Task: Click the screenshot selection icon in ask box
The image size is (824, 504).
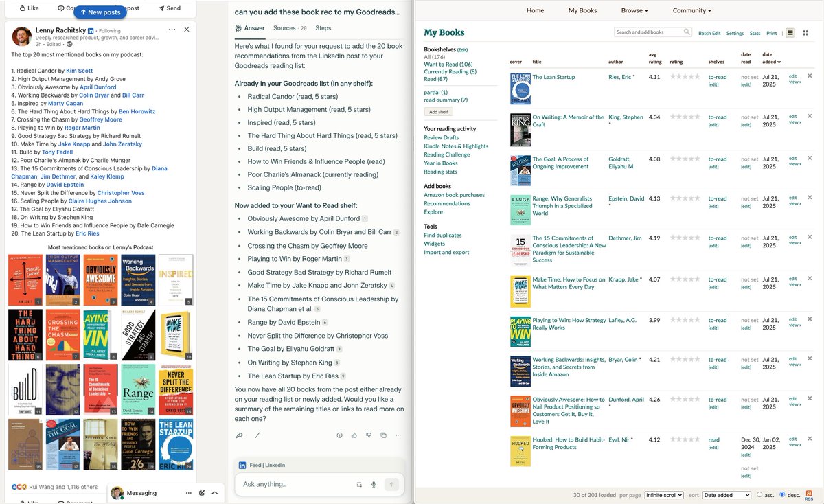Action: click(359, 485)
